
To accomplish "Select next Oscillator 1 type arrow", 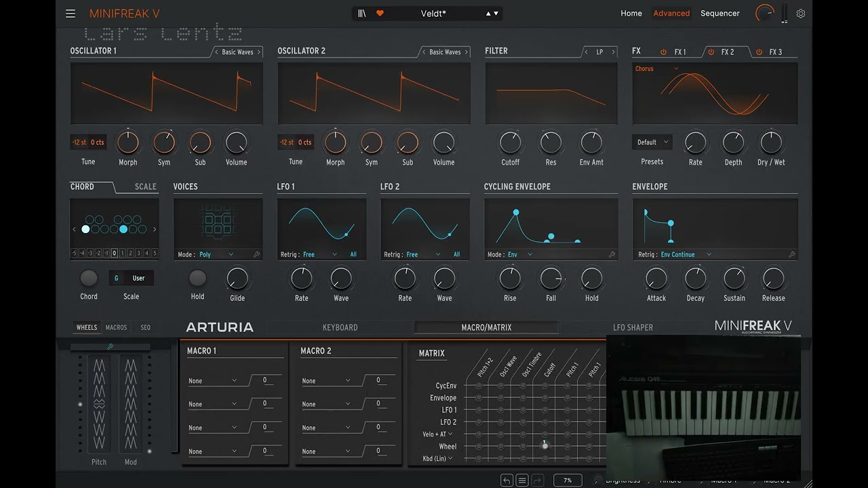I will pos(258,52).
